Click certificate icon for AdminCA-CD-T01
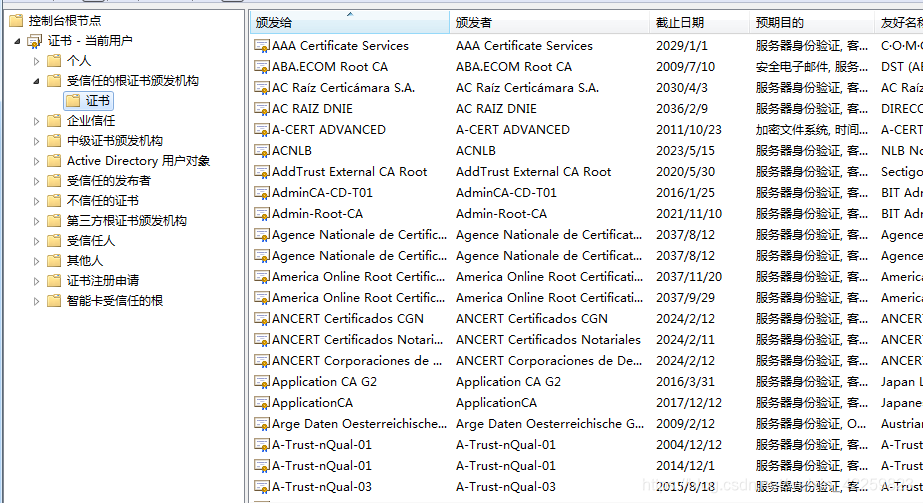Image resolution: width=923 pixels, height=503 pixels. pos(261,193)
